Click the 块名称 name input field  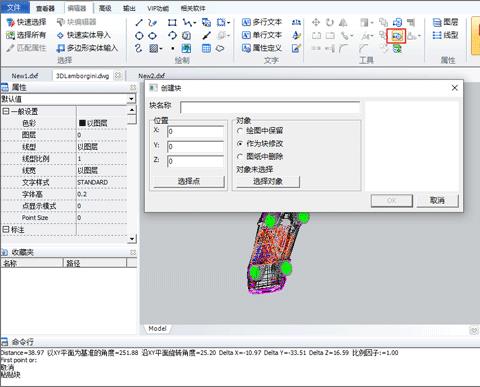270,107
